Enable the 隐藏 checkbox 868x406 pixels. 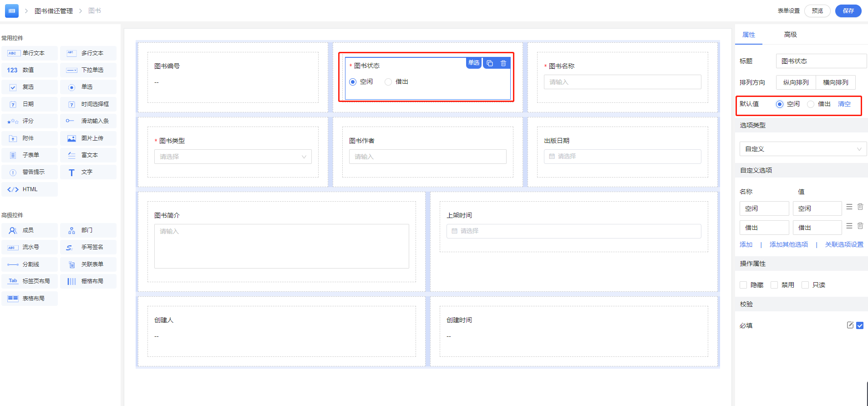743,285
